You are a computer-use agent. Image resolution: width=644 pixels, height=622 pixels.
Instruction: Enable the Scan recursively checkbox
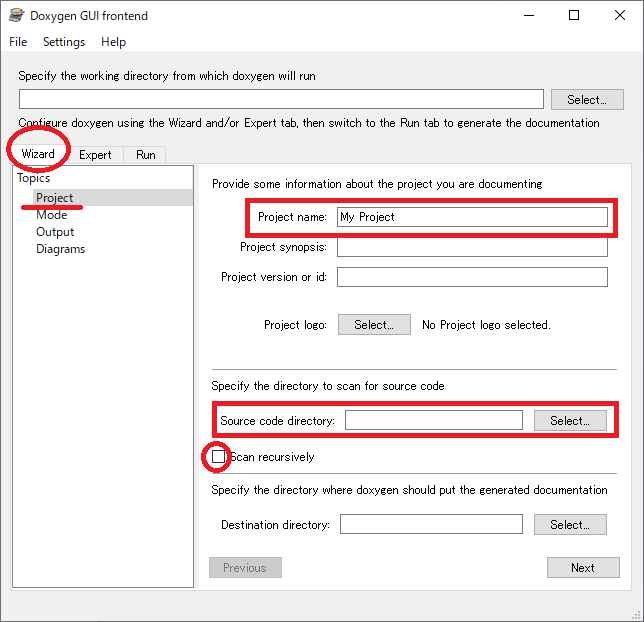[218, 457]
